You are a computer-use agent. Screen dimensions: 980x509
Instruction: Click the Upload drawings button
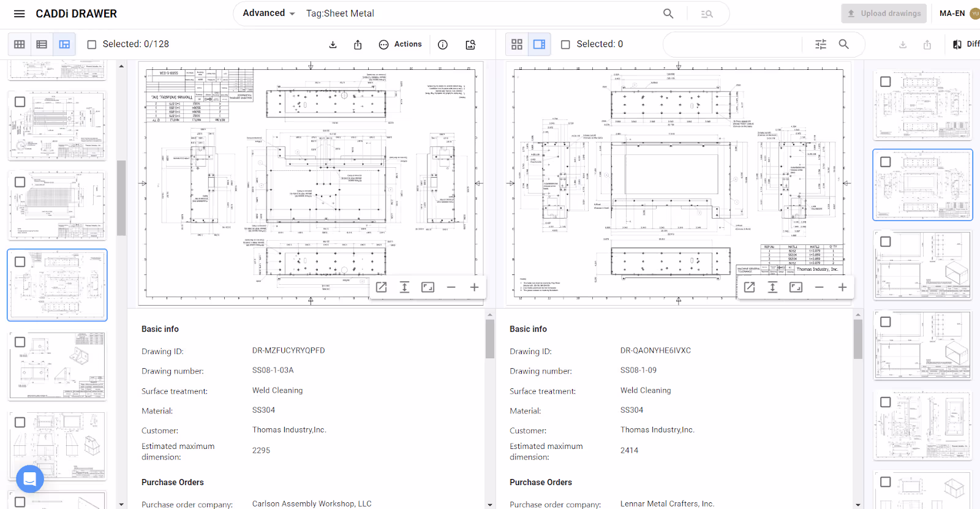884,13
